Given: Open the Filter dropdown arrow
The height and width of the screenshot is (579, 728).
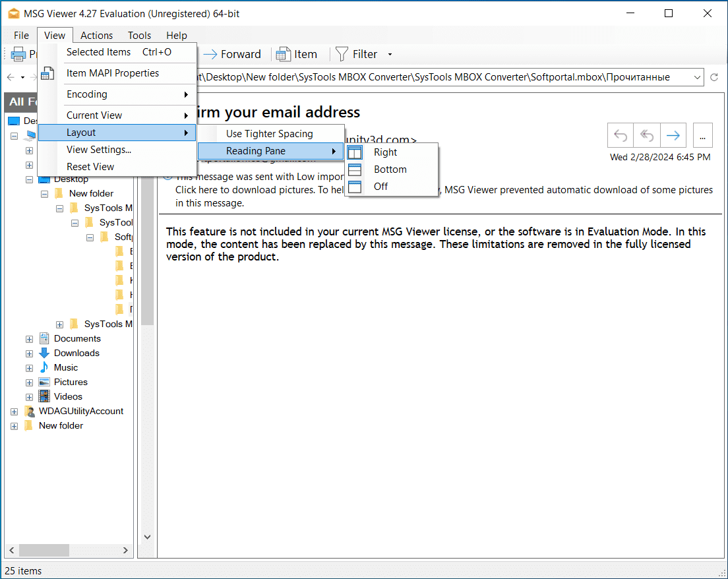Looking at the screenshot, I should coord(390,54).
